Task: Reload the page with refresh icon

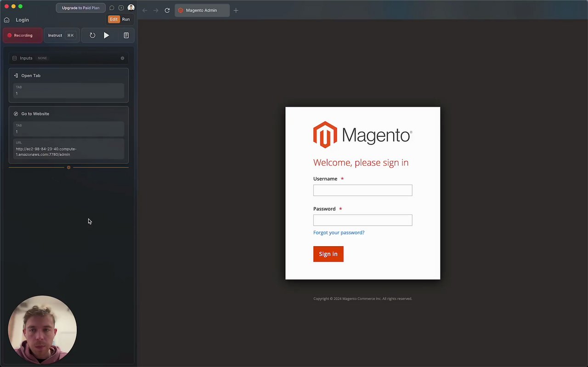Action: (x=167, y=10)
